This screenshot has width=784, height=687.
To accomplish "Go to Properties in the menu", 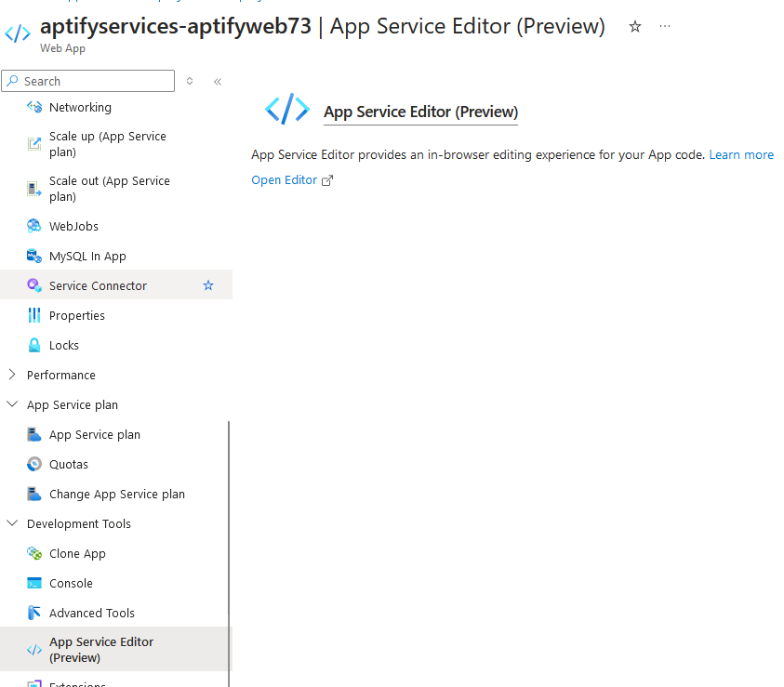I will coord(77,315).
